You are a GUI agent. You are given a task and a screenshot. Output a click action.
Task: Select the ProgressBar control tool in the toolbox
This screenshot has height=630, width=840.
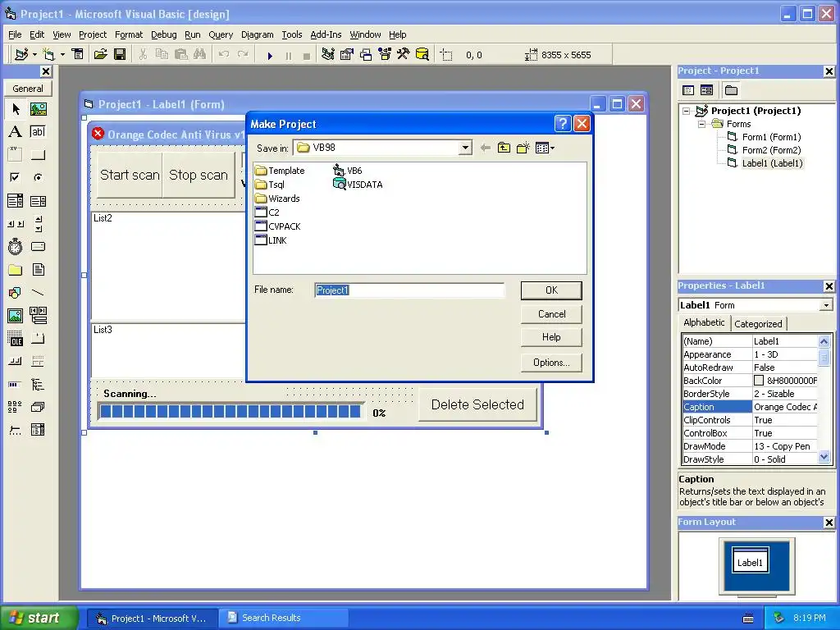click(x=16, y=384)
